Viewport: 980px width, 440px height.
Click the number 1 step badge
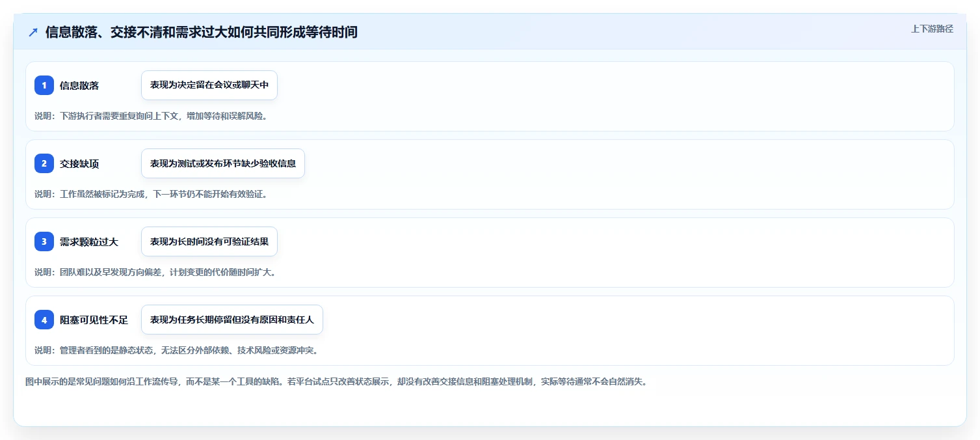point(44,85)
